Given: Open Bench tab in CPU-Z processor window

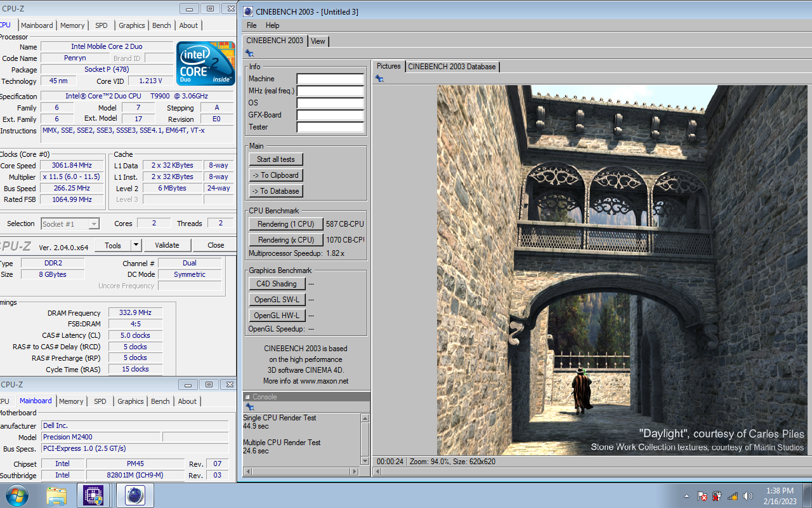Looking at the screenshot, I should tap(162, 25).
